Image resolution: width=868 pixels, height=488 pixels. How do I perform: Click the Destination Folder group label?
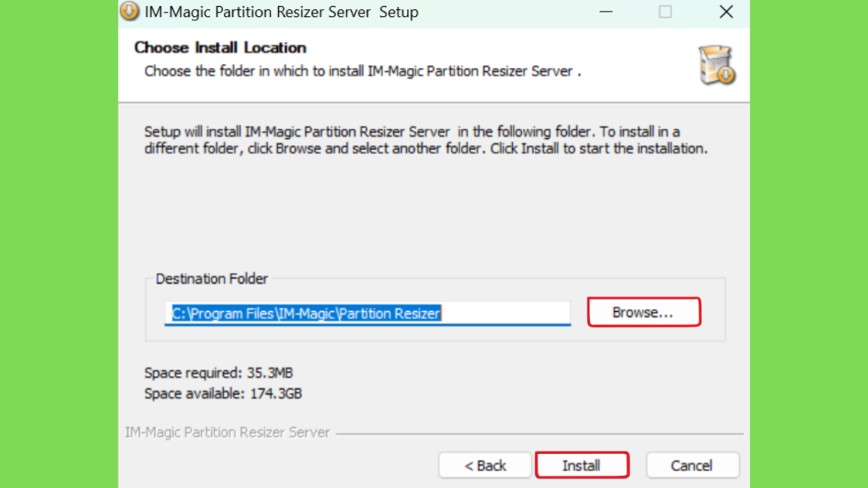click(x=211, y=279)
